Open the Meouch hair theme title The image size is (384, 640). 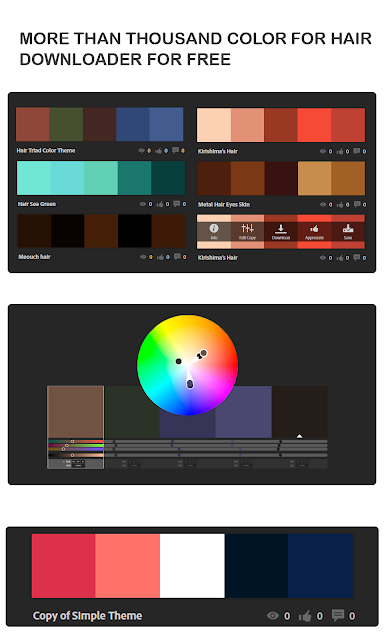34,257
